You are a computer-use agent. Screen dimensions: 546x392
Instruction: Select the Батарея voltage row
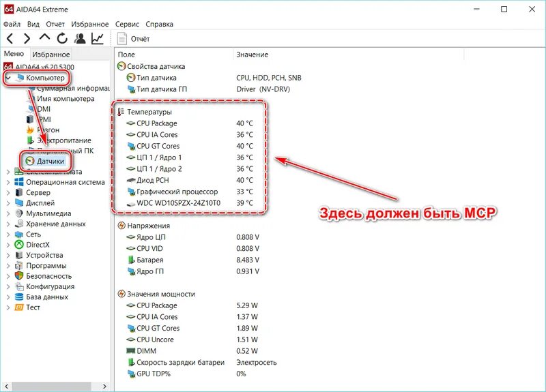pos(192,260)
